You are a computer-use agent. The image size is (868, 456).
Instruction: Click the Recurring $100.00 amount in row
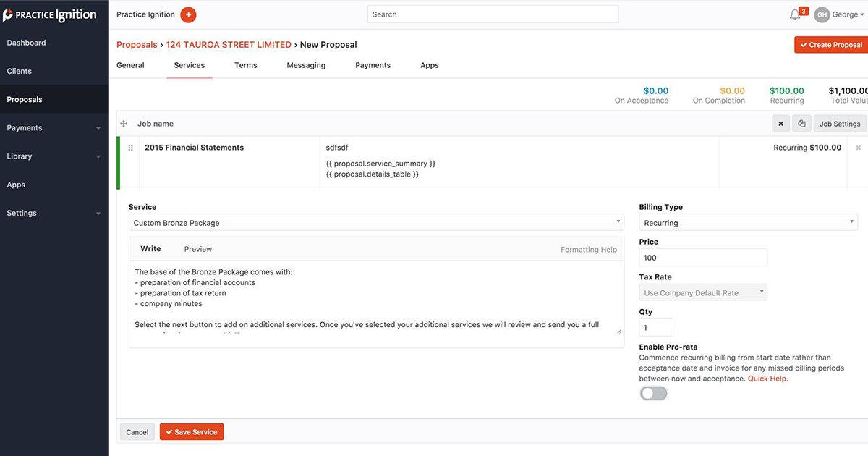[807, 148]
